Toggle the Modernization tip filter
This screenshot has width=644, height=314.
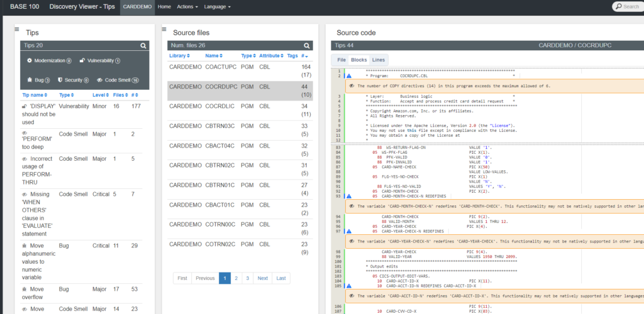coord(49,61)
